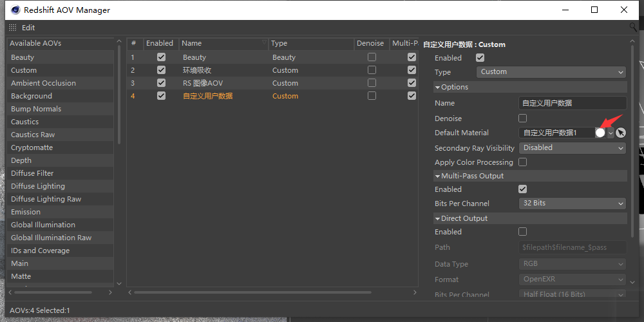Collapse the Direct Output section
The width and height of the screenshot is (644, 322).
coord(438,218)
